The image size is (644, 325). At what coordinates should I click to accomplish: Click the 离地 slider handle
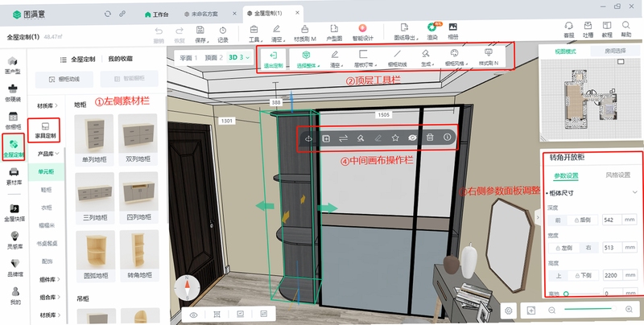pyautogui.click(x=566, y=294)
